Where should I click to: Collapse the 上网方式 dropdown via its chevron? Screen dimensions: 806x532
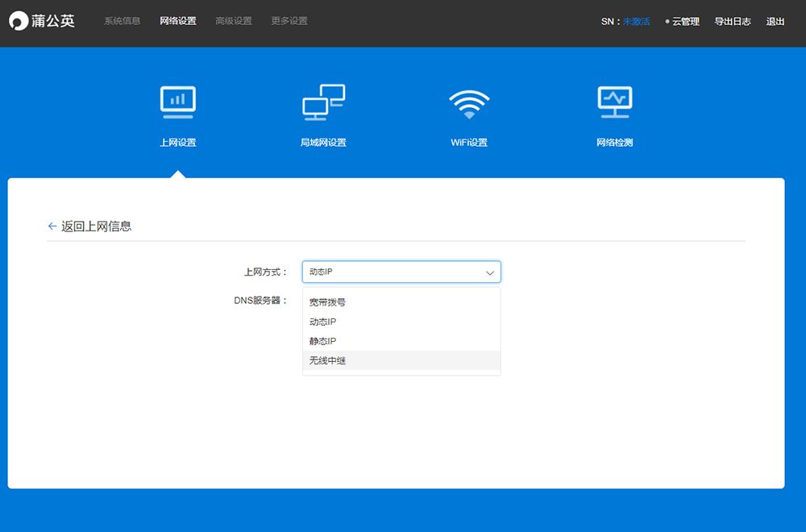pyautogui.click(x=489, y=272)
